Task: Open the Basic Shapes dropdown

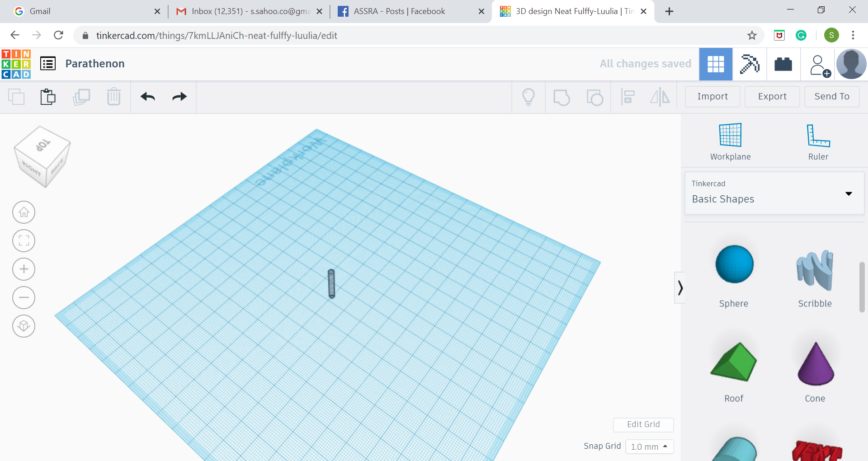Action: coord(774,193)
